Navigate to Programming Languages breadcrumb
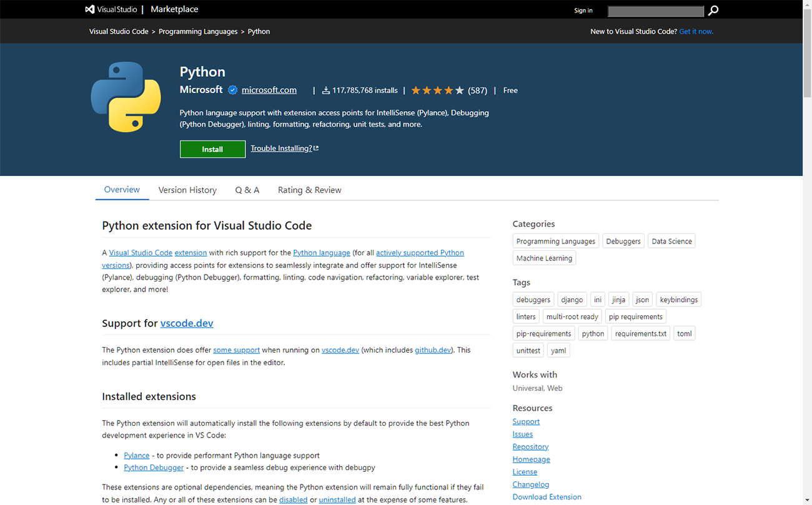The height and width of the screenshot is (505, 812). coord(198,31)
